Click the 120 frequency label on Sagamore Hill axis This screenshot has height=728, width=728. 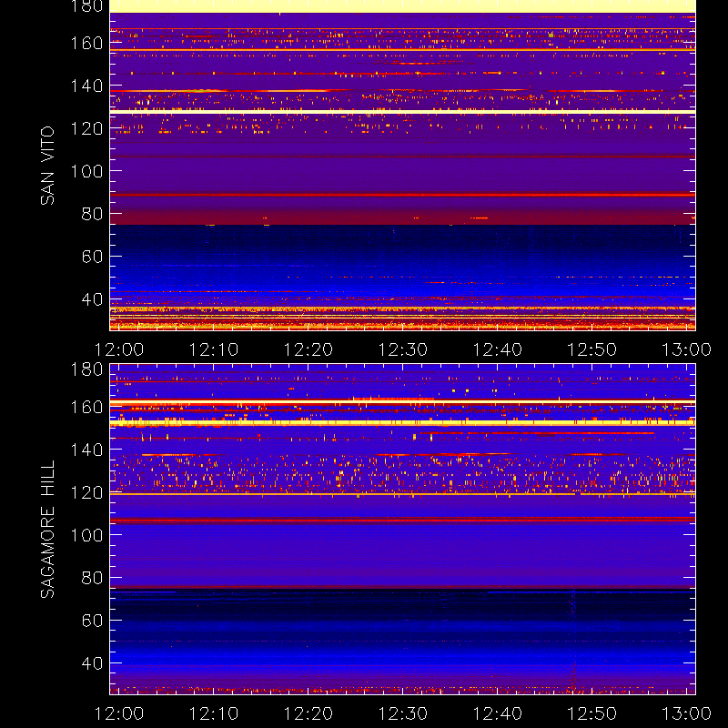point(86,492)
